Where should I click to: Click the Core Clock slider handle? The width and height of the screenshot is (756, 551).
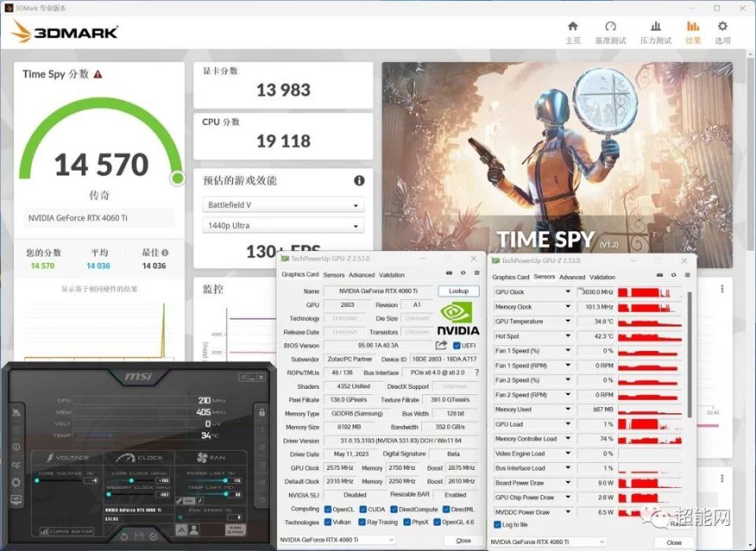click(132, 481)
